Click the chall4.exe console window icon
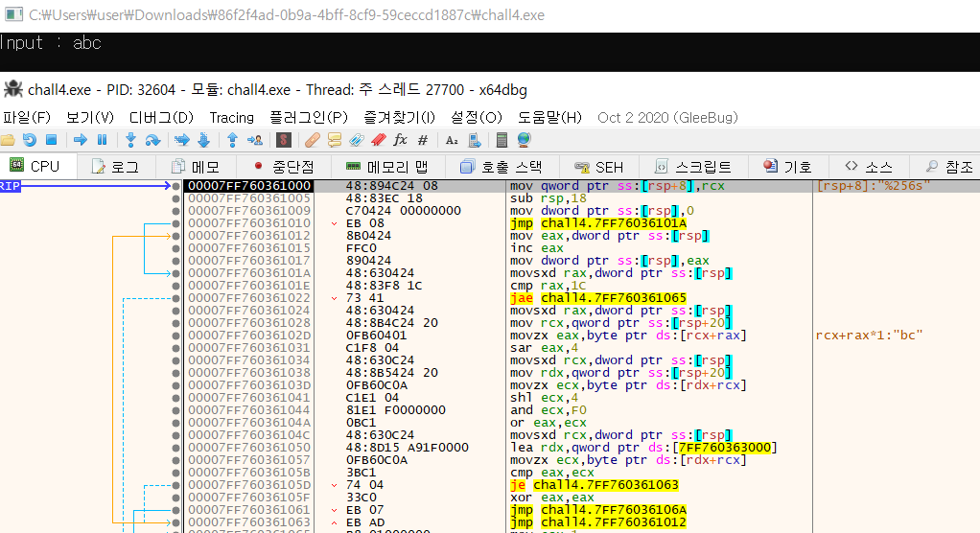The height and width of the screenshot is (533, 980). pyautogui.click(x=13, y=14)
